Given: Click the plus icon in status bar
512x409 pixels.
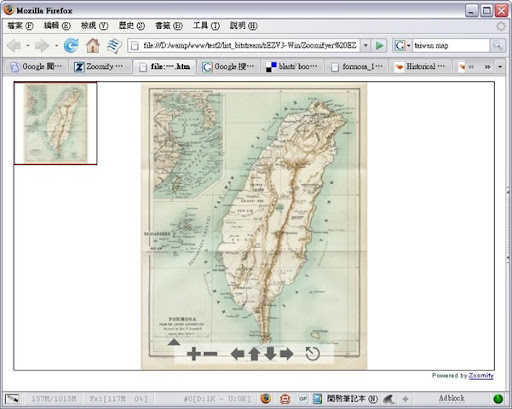Looking at the screenshot, I should pos(405,399).
